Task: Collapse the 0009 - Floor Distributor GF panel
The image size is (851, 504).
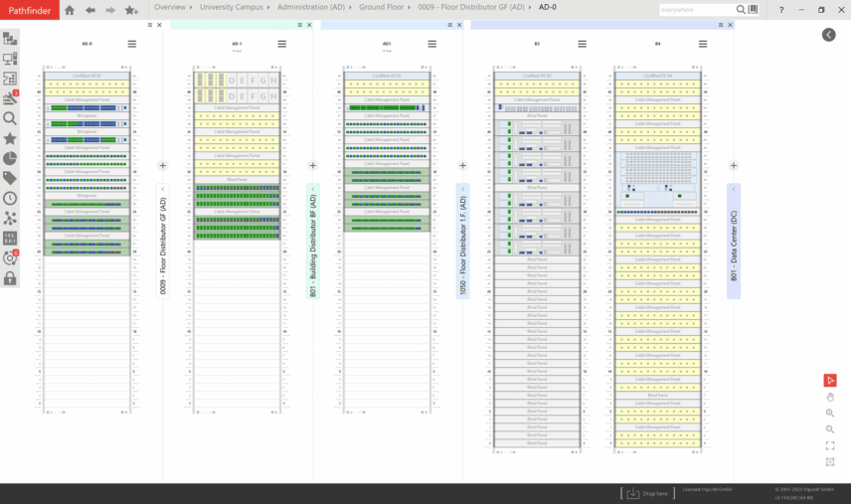Action: (163, 189)
